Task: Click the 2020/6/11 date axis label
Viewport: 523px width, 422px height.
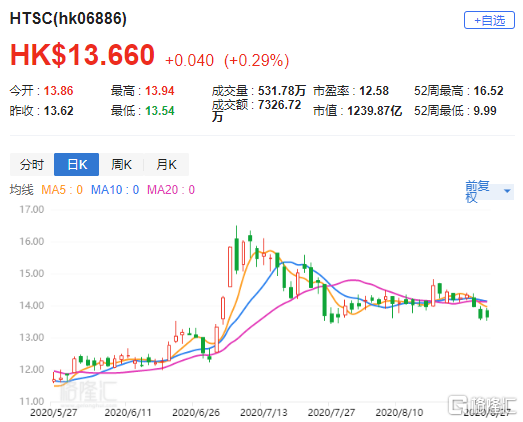Action: coord(128,413)
